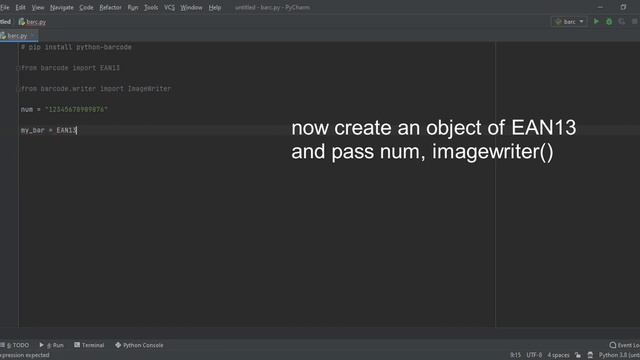Open the Edit menu
This screenshot has height=360, width=640.
pos(20,7)
